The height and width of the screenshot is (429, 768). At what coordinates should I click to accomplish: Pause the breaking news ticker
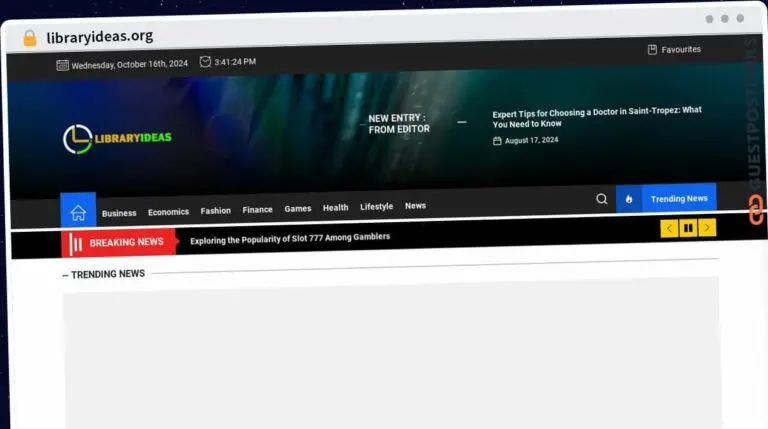(x=688, y=228)
